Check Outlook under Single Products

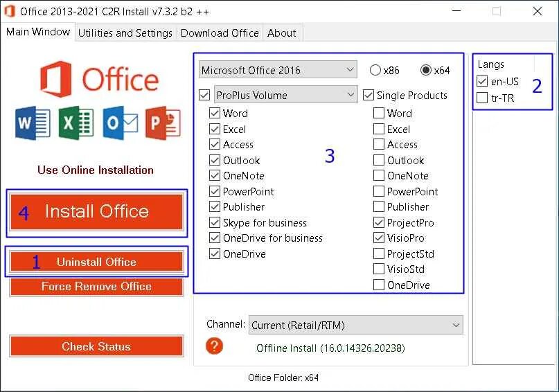coord(379,160)
